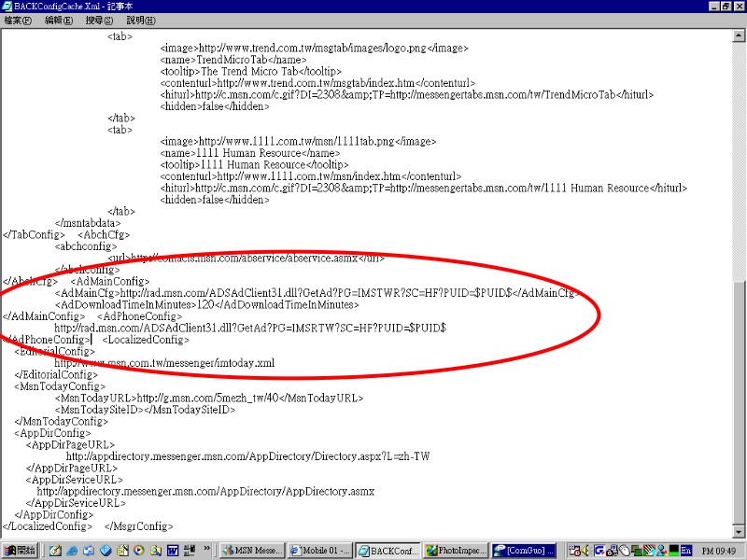Click the <abchconfig> opening tag line
The height and width of the screenshot is (560, 747).
pyautogui.click(x=86, y=246)
